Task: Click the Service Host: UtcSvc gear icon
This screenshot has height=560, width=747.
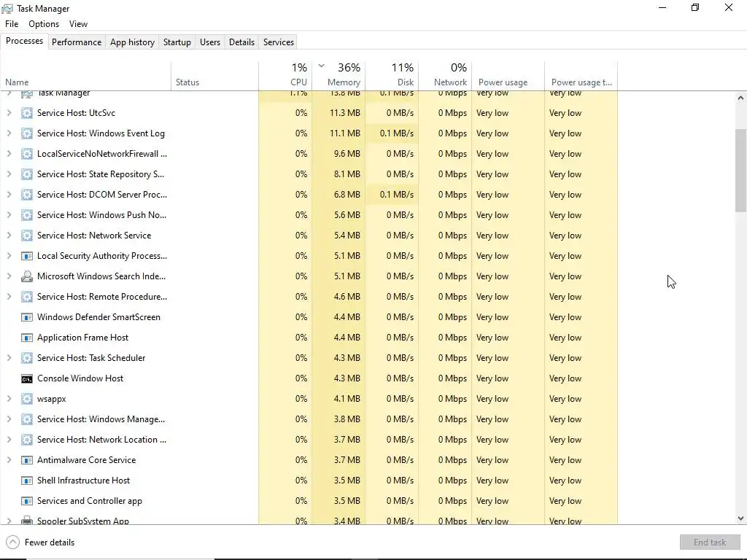Action: coord(27,113)
